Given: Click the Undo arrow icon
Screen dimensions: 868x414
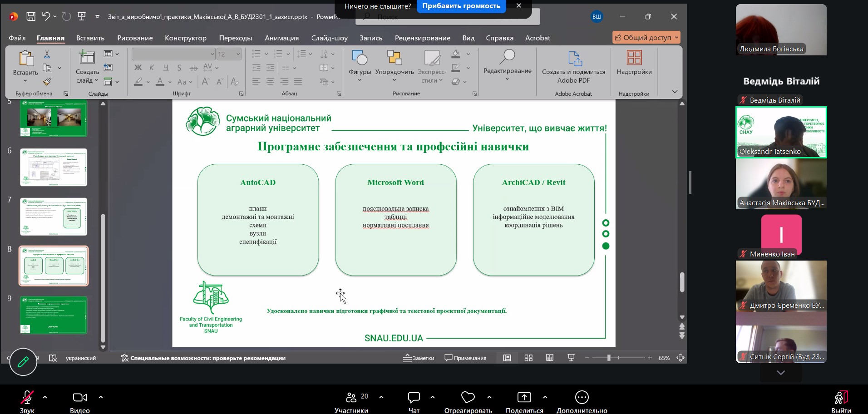Looking at the screenshot, I should [46, 16].
